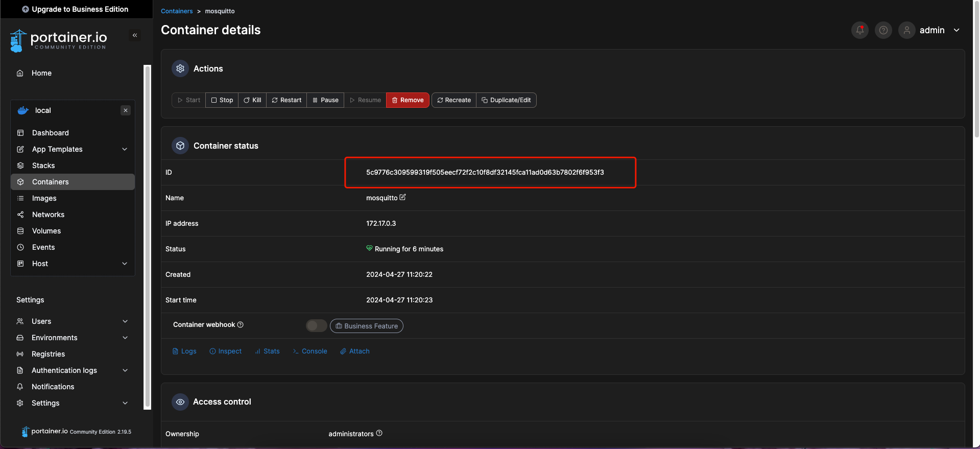Click the Duplicate/Edit button

click(x=506, y=100)
